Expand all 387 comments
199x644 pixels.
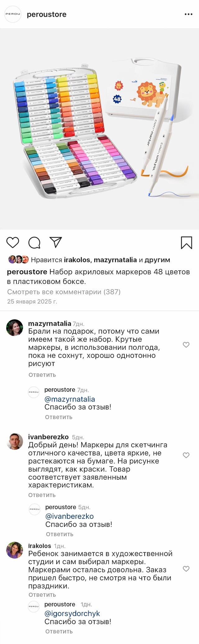coord(64,292)
